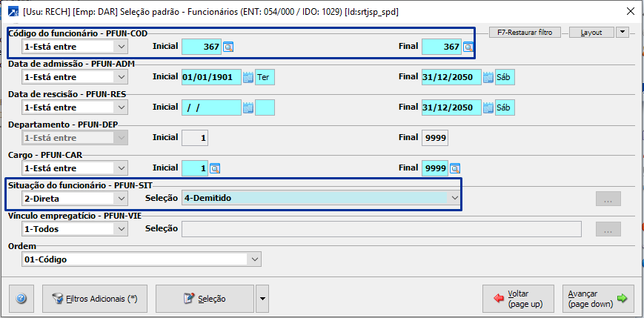Open arrow menu beside Seleção button
Viewport: 644px width, 318px height.
tap(262, 299)
